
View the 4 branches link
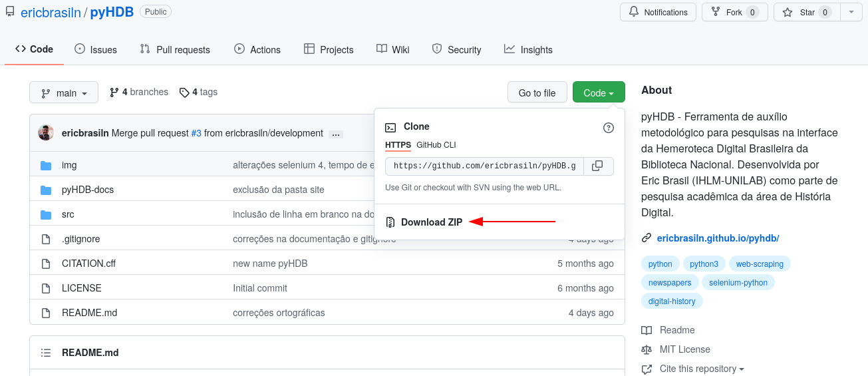(139, 93)
